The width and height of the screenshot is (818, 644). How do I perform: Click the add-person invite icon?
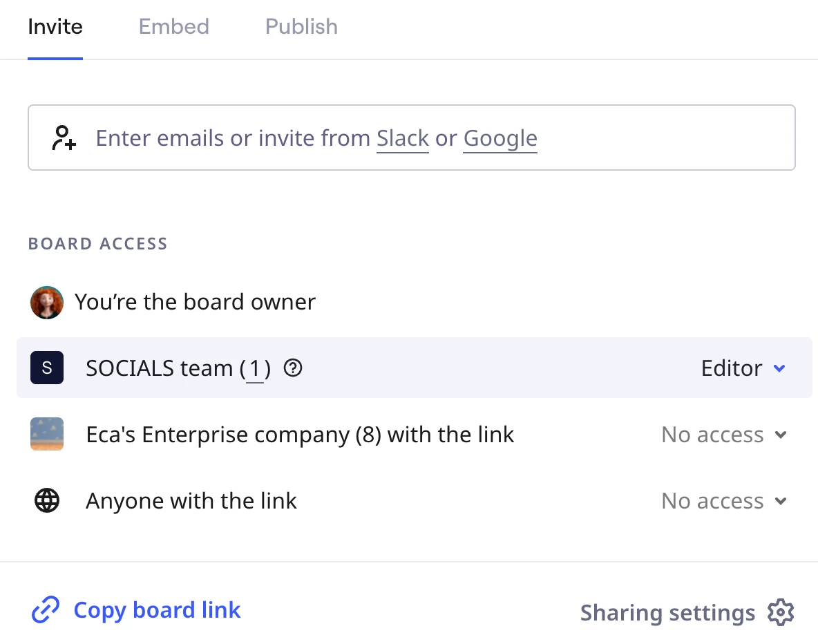point(64,138)
